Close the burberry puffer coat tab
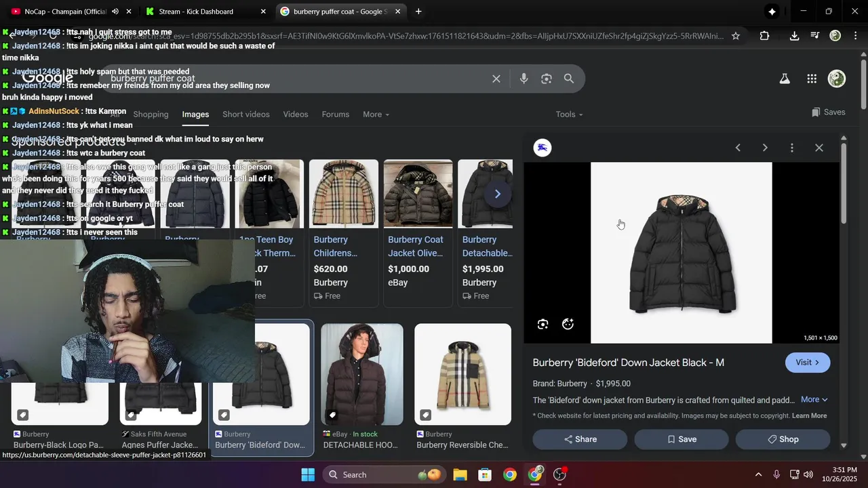Image resolution: width=868 pixels, height=488 pixels. [x=397, y=12]
